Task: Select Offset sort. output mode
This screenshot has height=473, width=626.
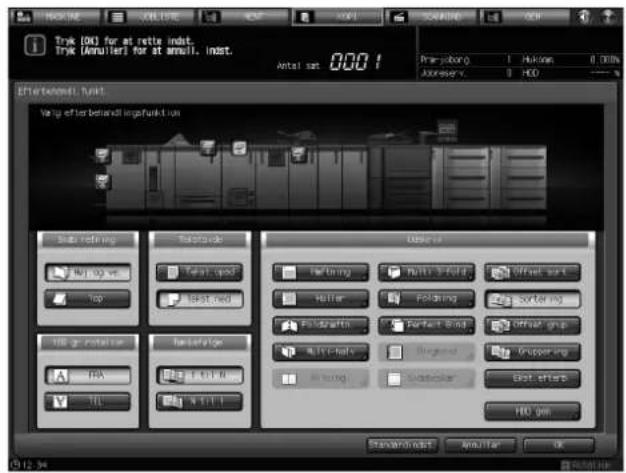Action: coord(533,273)
